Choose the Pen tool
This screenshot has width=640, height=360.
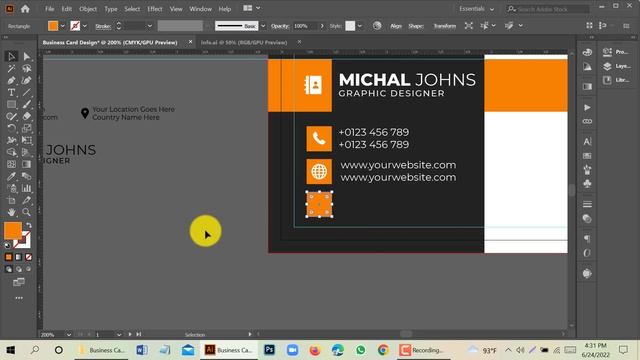(x=11, y=80)
